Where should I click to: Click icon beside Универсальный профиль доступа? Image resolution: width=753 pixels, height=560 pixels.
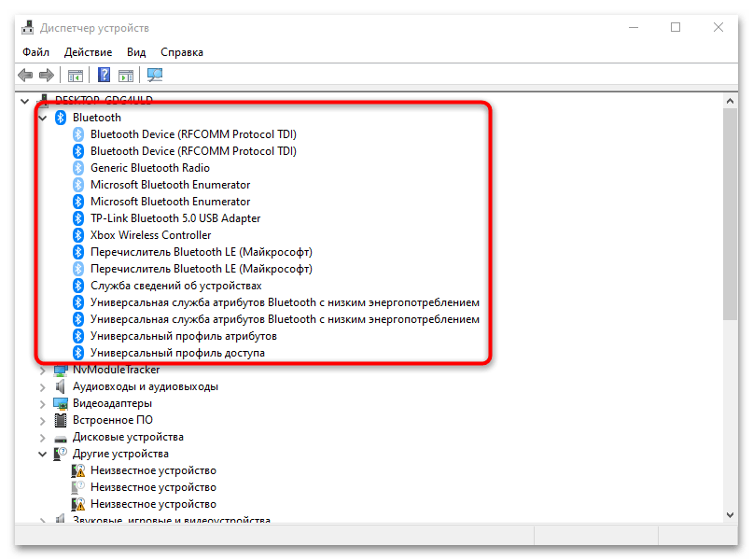[x=78, y=353]
